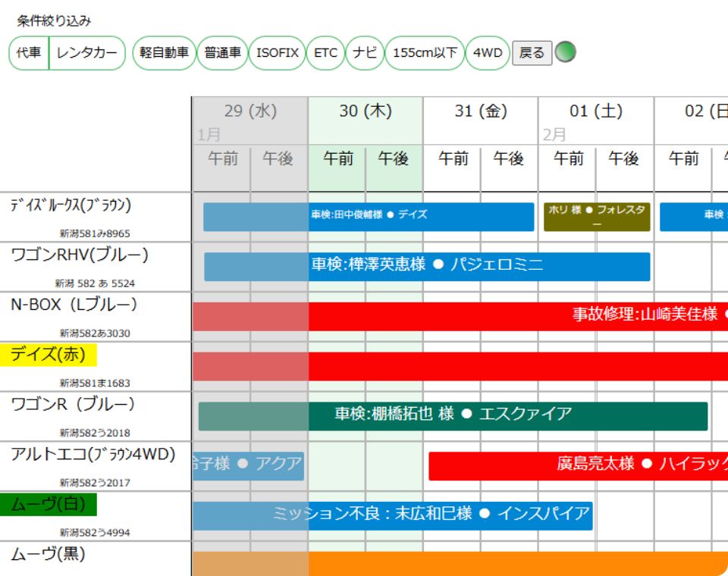Select the 29 (水) date header
The width and height of the screenshot is (728, 576).
250,111
